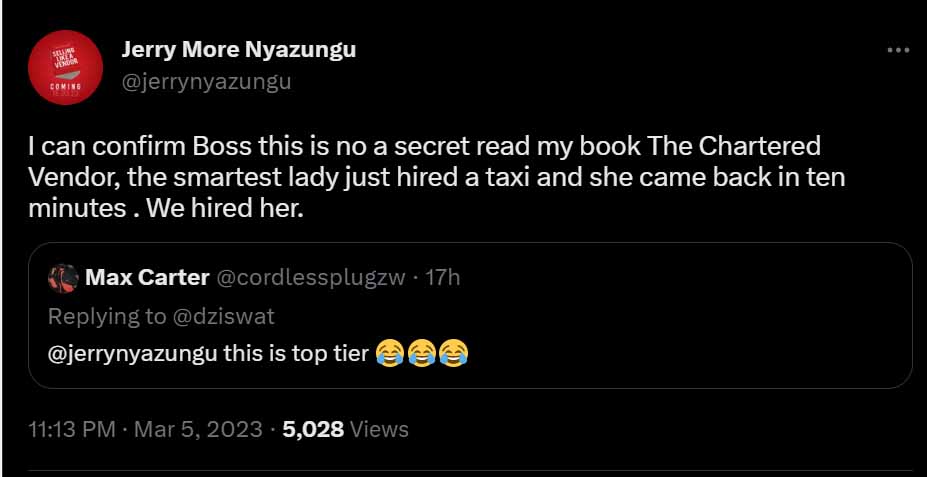Image resolution: width=927 pixels, height=477 pixels.
Task: Click the last laughing-crying emoji
Action: point(453,352)
